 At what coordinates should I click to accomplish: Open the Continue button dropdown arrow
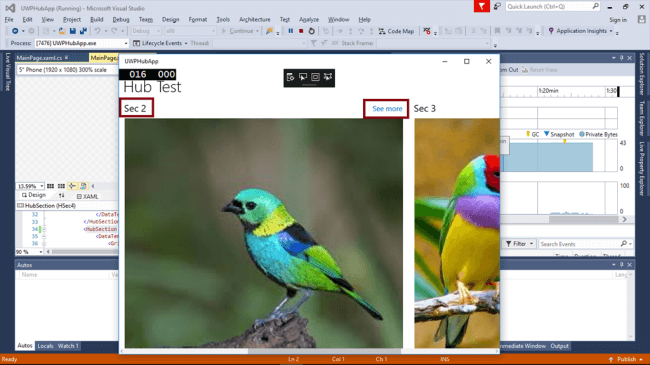(257, 31)
